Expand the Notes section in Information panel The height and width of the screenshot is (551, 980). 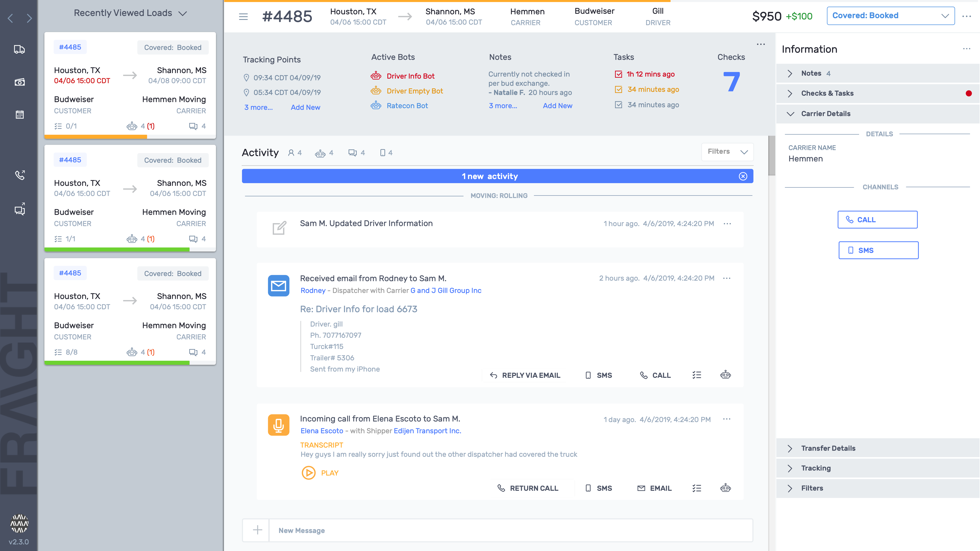(878, 73)
